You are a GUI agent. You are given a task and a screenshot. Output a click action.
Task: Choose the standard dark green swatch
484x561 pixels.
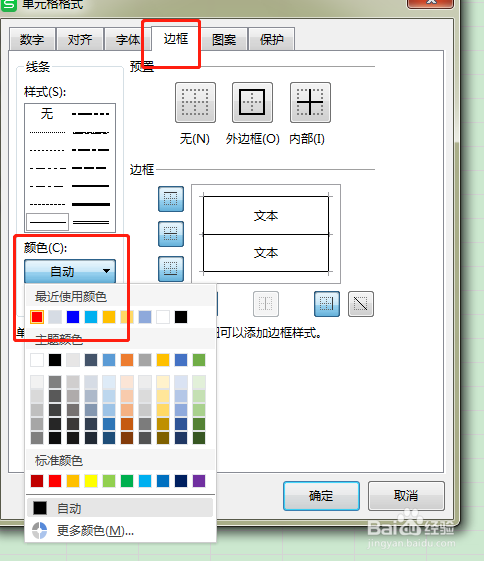coord(127,481)
